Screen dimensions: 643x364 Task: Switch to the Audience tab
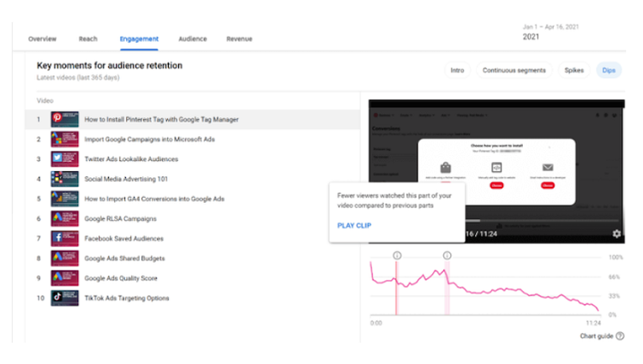coord(192,39)
